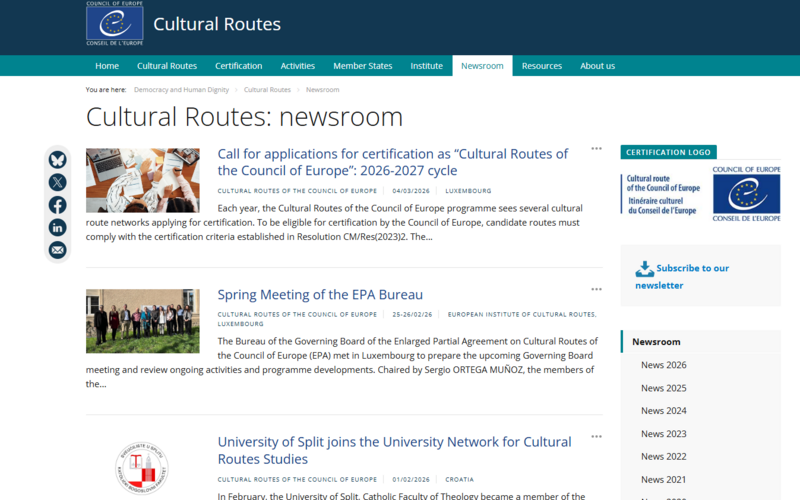Screen dimensions: 800x500
Task: Open News 2026 in sidebar
Action: [663, 365]
